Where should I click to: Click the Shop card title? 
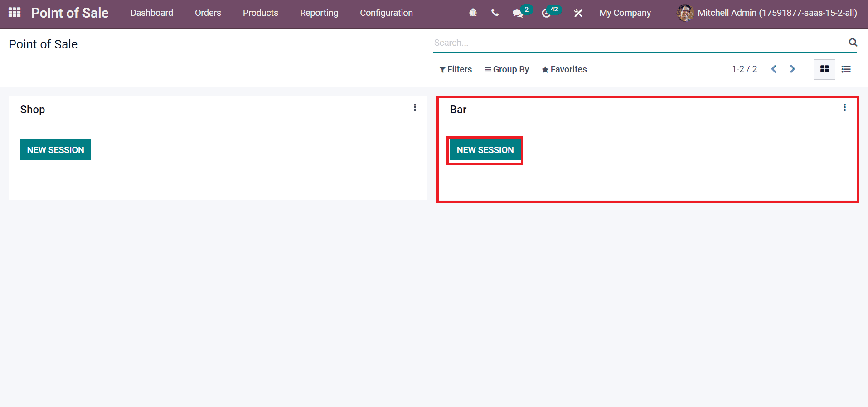pos(33,110)
